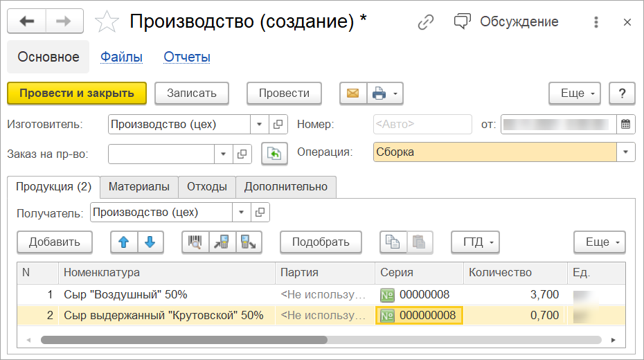
Task: Click the Количество column header
Action: tap(515, 273)
